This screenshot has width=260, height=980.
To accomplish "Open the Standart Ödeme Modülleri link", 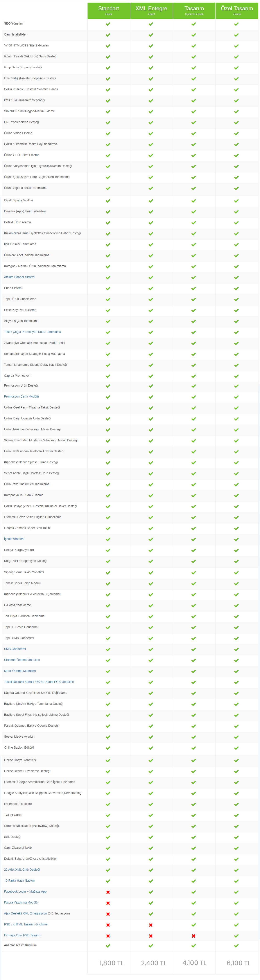I will pos(22,660).
